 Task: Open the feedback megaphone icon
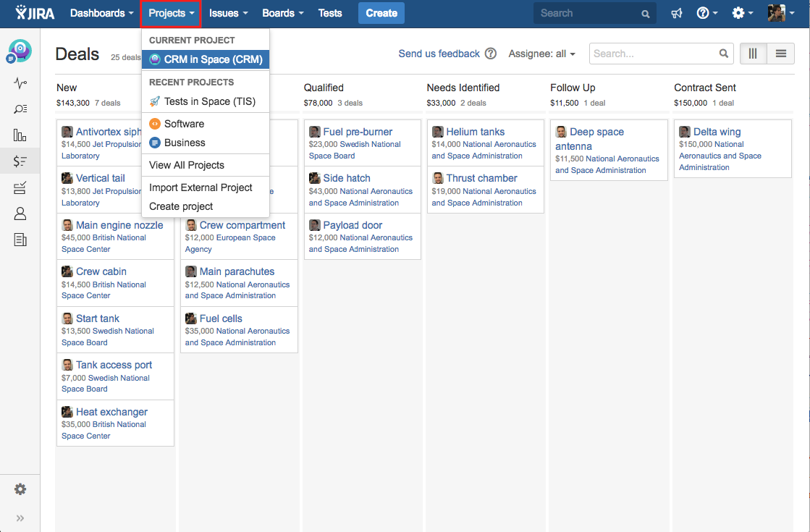677,14
